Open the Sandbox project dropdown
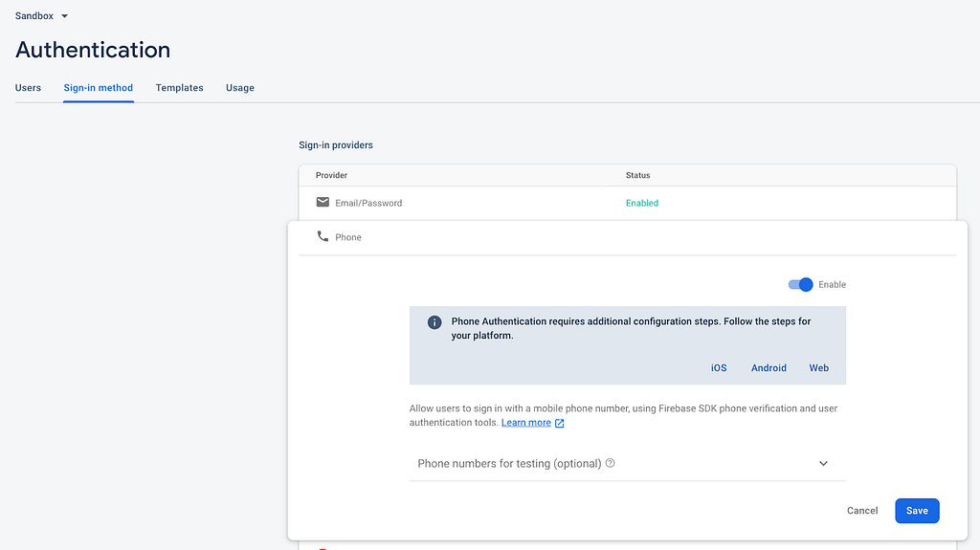The height and width of the screenshot is (550, 980). coord(41,15)
